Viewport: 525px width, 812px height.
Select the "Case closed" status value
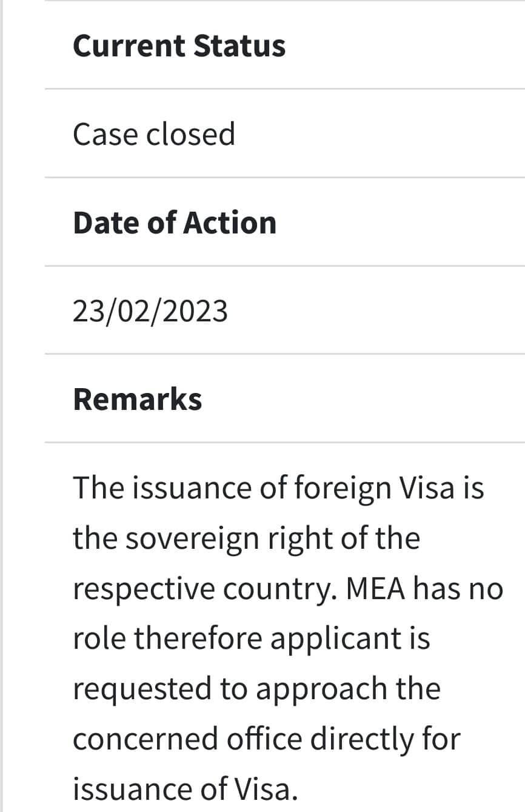pyautogui.click(x=154, y=134)
